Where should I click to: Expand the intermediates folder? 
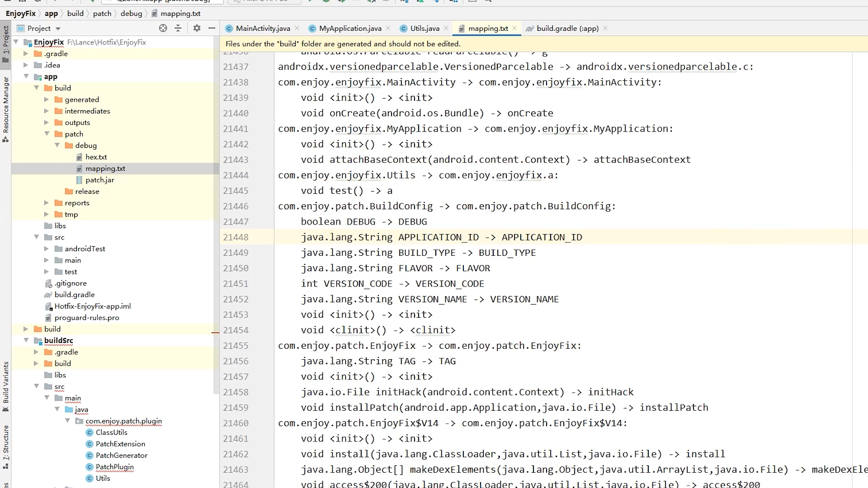[46, 111]
